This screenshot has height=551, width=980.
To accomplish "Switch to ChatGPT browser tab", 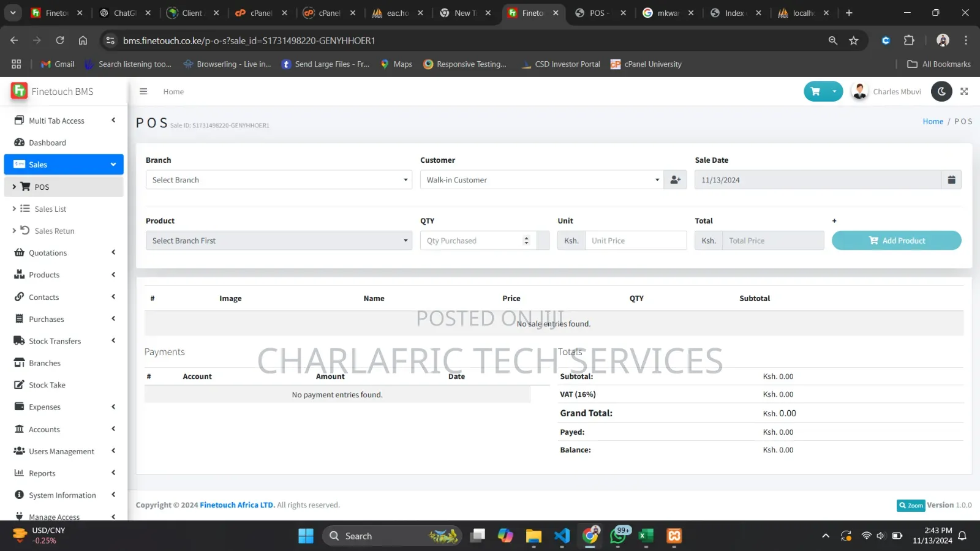I will point(125,13).
